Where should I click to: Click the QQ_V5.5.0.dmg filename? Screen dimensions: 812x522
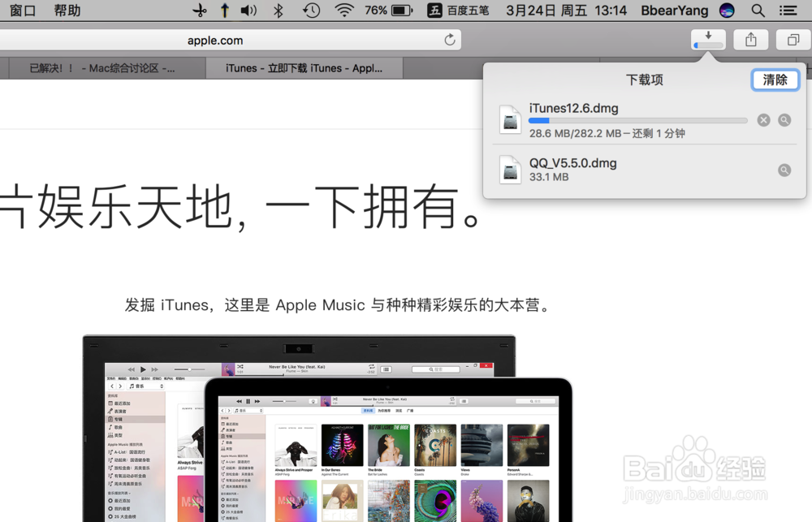(572, 163)
